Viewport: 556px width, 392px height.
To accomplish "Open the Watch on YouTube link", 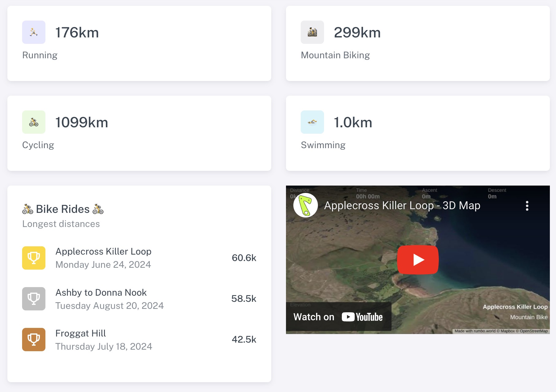I will coord(338,317).
